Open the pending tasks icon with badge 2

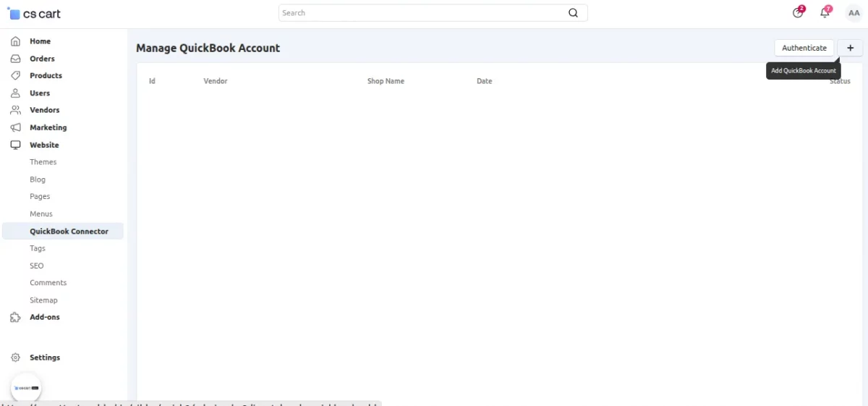pos(798,12)
